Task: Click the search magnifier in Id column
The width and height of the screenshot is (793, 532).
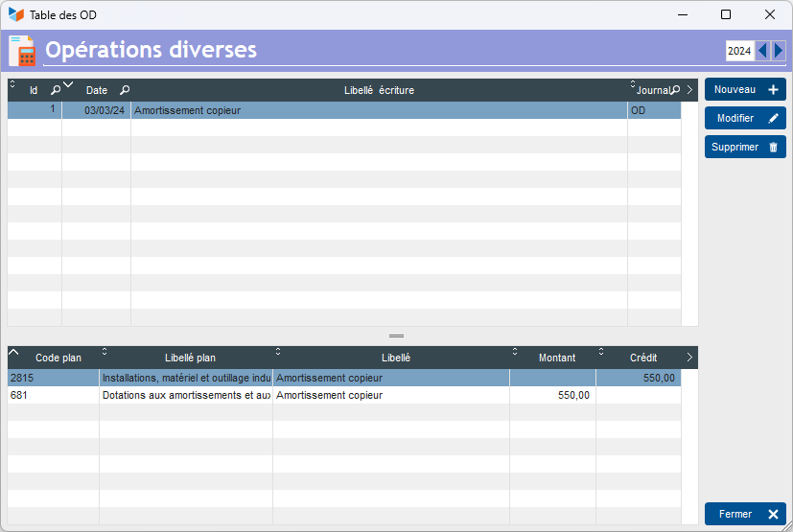Action: [x=56, y=90]
